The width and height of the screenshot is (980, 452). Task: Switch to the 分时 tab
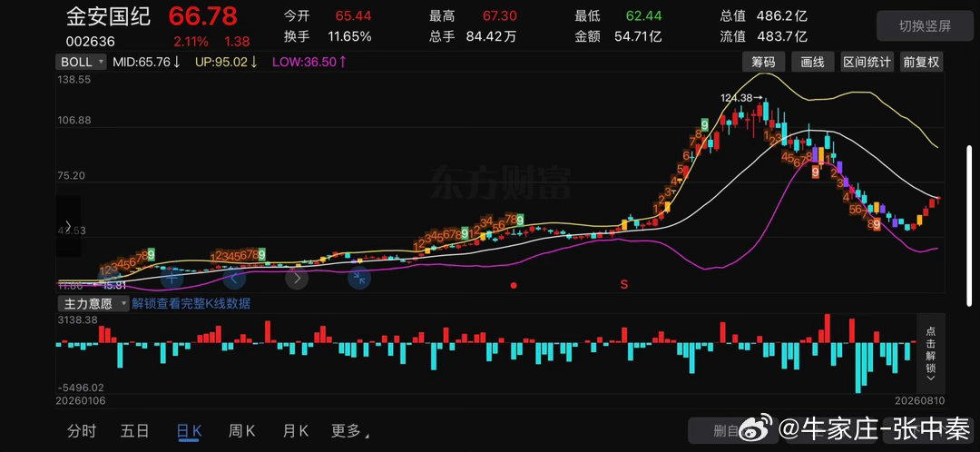82,431
